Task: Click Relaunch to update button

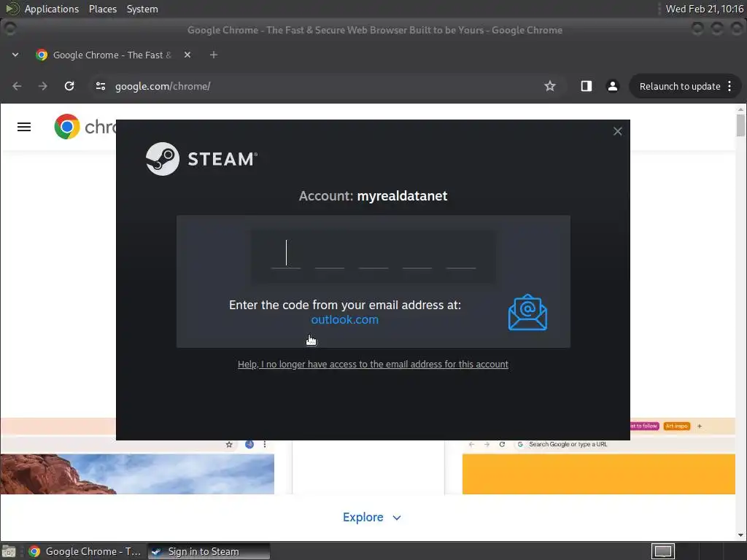Action: [680, 86]
